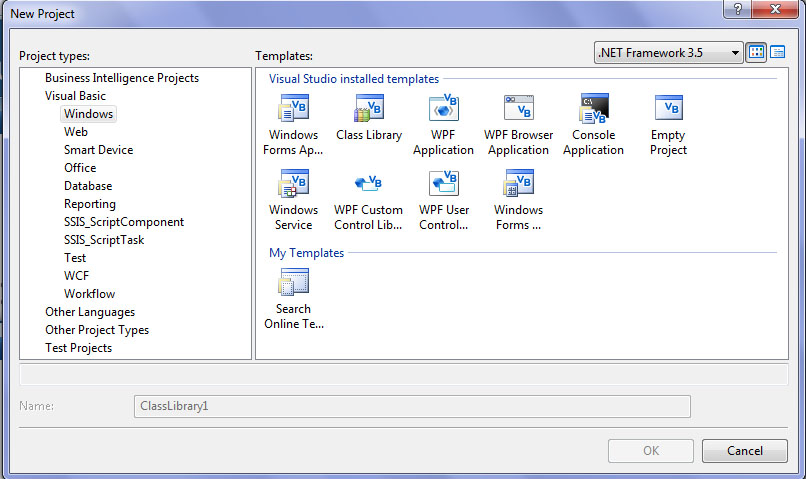Select Reporting project type
This screenshot has height=479, width=806.
point(90,204)
